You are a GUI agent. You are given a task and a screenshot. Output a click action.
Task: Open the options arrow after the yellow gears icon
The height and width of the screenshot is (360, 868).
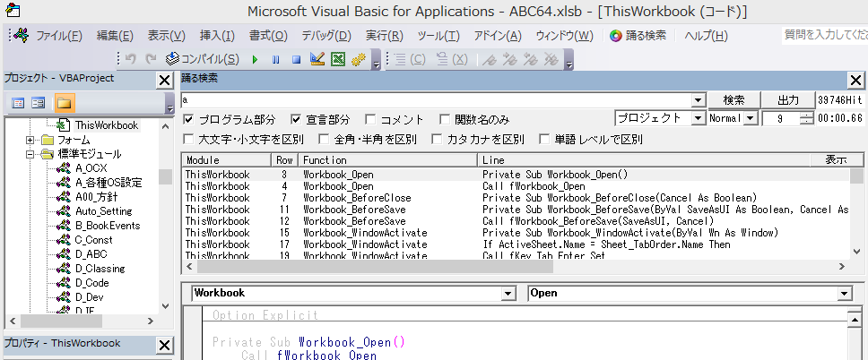(376, 60)
